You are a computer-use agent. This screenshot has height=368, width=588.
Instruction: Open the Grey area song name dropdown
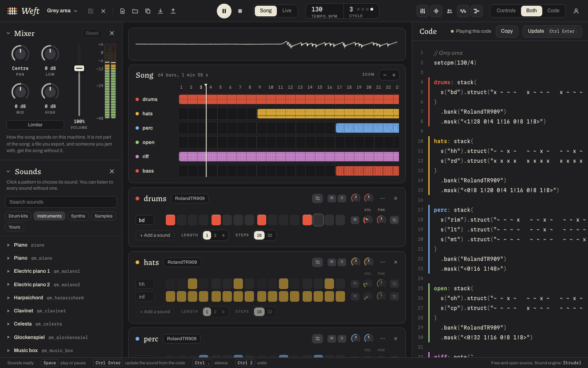pyautogui.click(x=62, y=11)
